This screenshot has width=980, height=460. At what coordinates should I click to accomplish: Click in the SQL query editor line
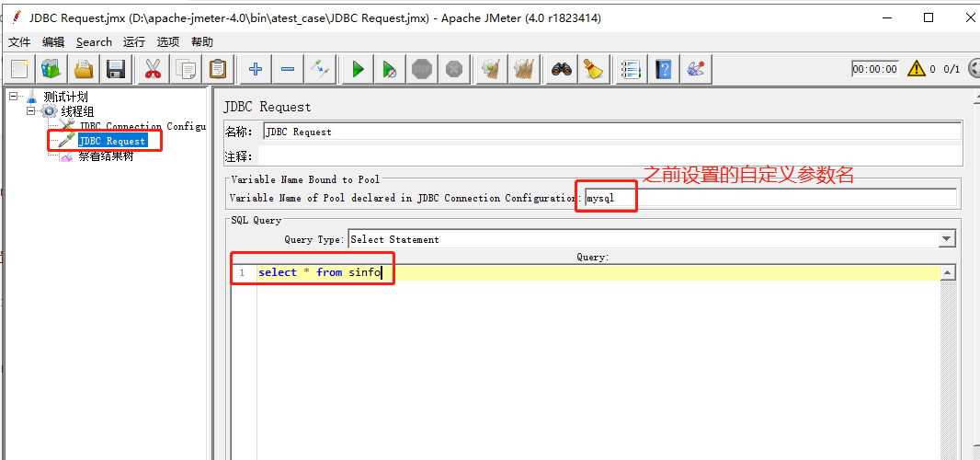pos(598,273)
